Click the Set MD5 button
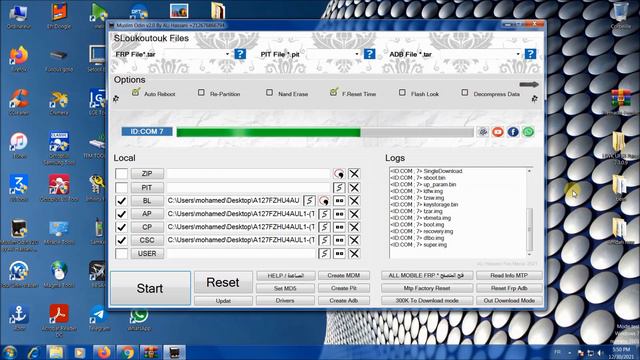640x360 pixels. click(285, 288)
